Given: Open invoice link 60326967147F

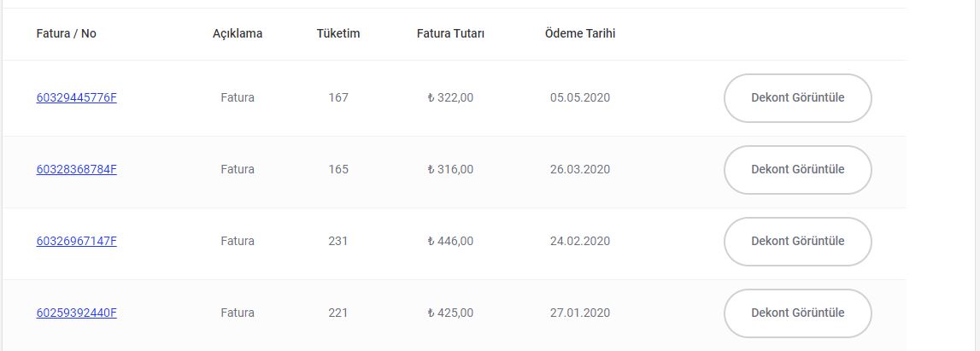Looking at the screenshot, I should pyautogui.click(x=76, y=241).
